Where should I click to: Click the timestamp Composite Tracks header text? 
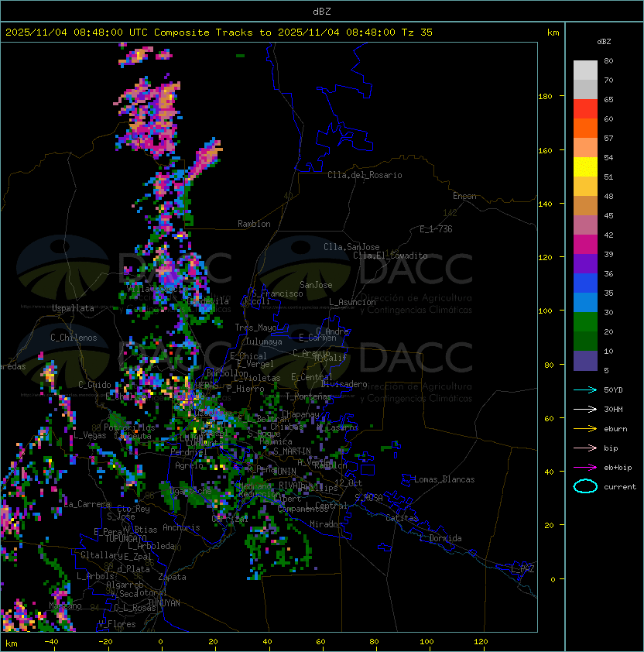[219, 33]
